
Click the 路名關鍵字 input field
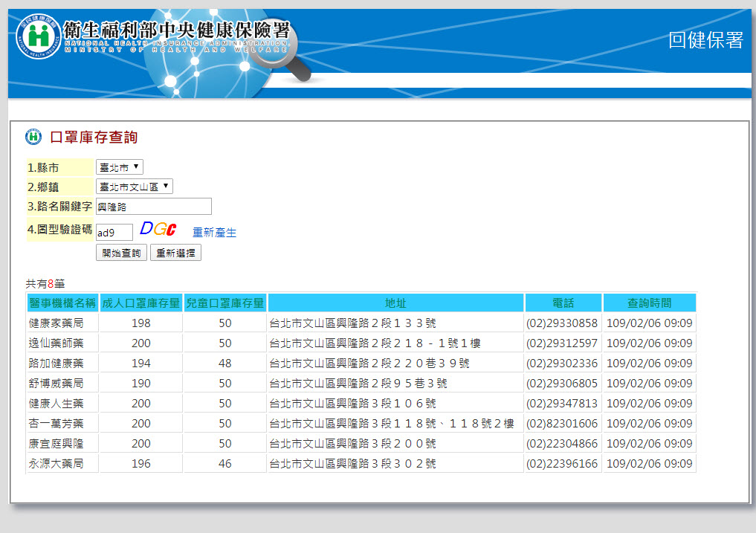point(154,207)
